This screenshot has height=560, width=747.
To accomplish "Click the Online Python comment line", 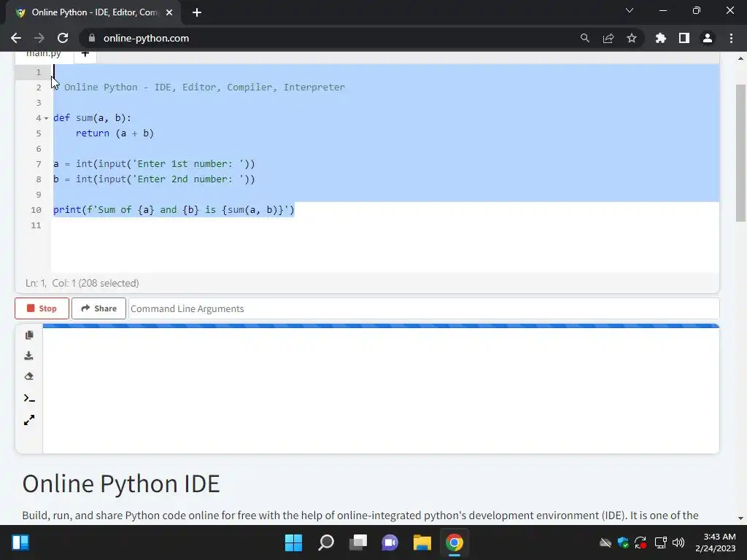I will 199,87.
